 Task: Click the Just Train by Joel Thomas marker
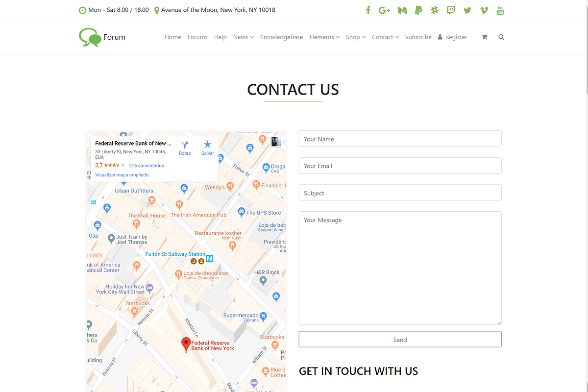[x=111, y=239]
